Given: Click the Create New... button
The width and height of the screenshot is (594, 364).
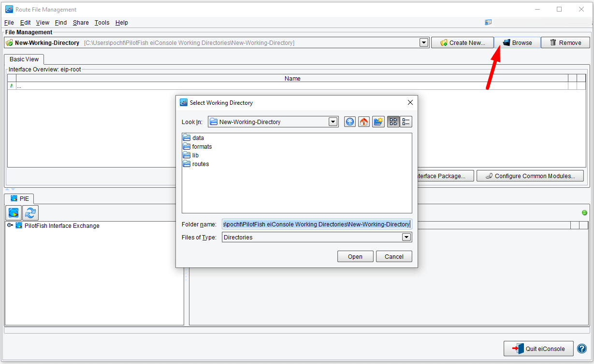Looking at the screenshot, I should (x=462, y=42).
